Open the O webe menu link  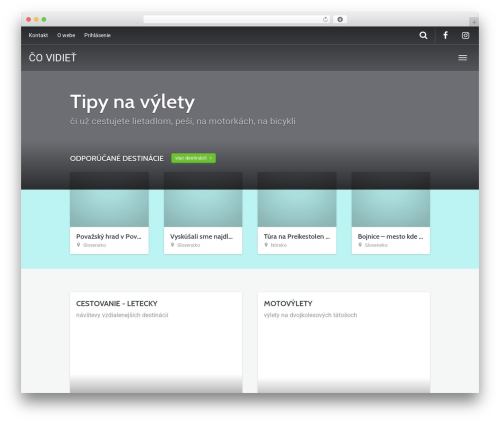pyautogui.click(x=66, y=35)
